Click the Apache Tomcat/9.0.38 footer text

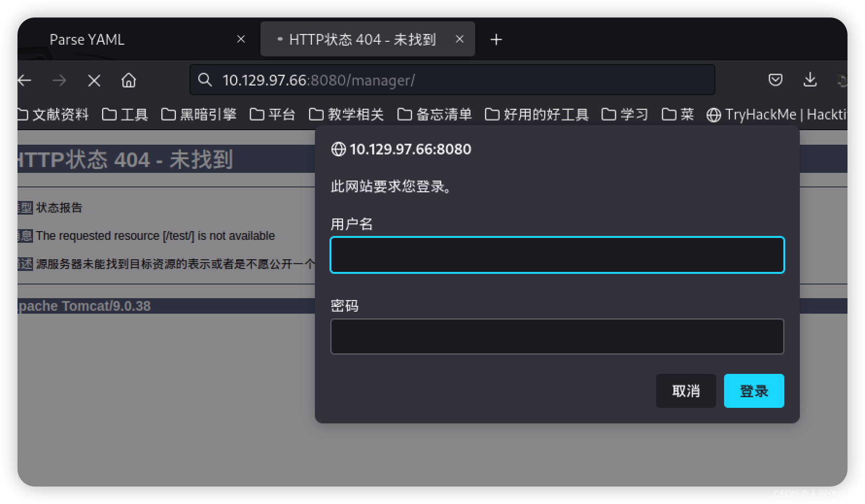(84, 306)
